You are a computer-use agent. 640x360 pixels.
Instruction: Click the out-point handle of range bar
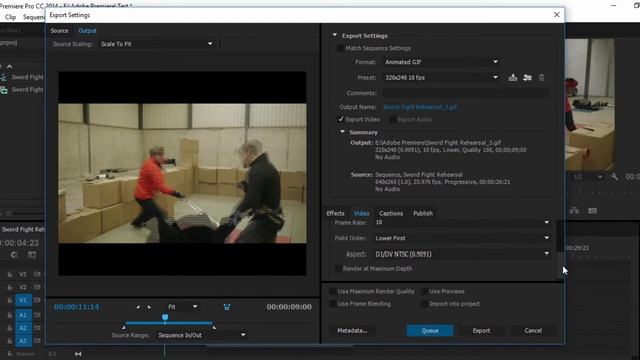point(214,327)
